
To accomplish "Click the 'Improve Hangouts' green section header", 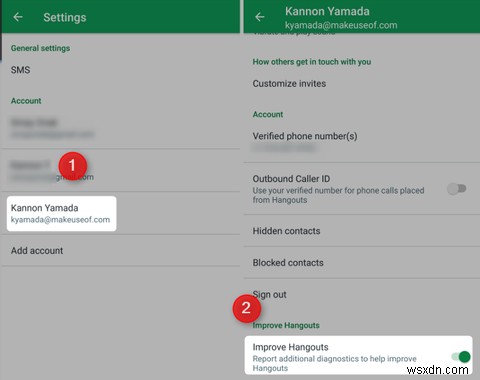I will tap(286, 325).
